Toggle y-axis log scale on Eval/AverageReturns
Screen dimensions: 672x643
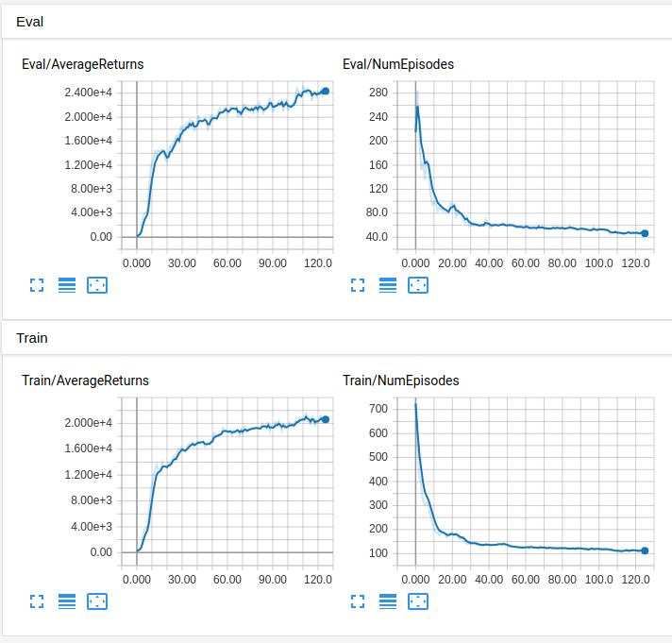pos(67,285)
